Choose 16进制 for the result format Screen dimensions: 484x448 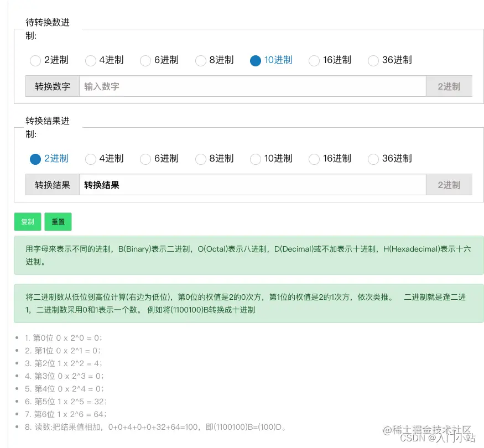pos(314,159)
